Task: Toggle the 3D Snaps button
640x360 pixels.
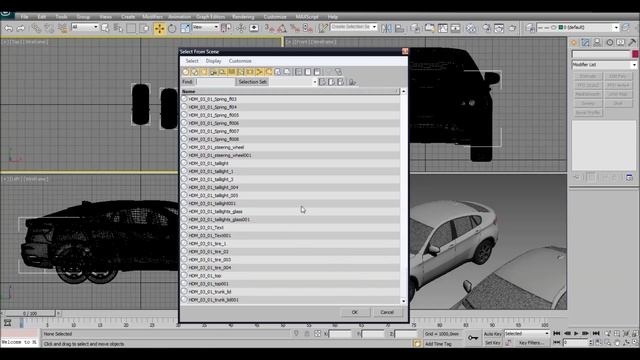Action: [x=269, y=28]
